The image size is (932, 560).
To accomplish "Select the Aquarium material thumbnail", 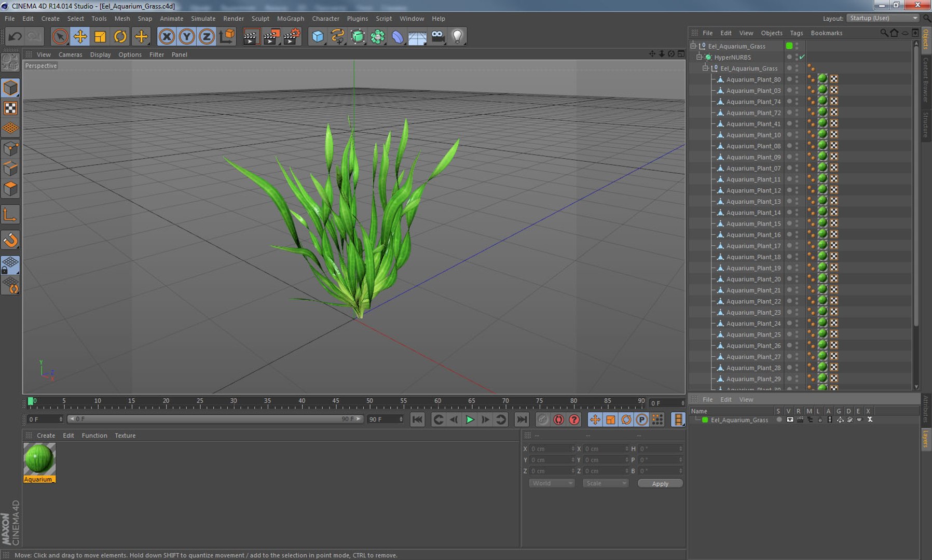I will (39, 459).
